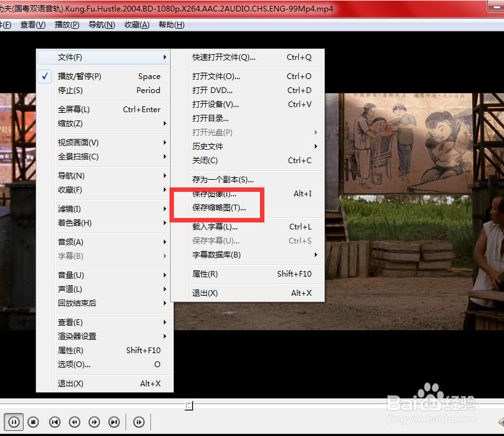Choose 退出(X) at the context menu bottom
This screenshot has height=436, width=504.
tap(104, 384)
